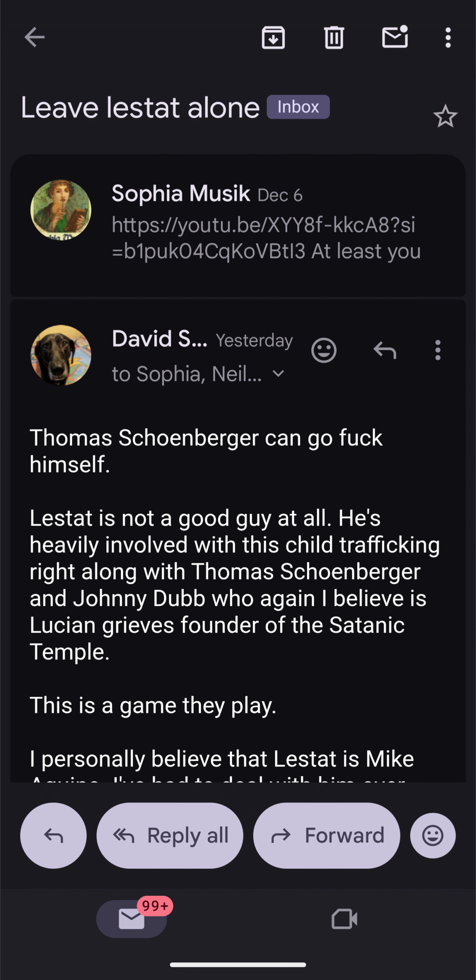Image resolution: width=476 pixels, height=980 pixels.
Task: Open the top overflow menu
Action: (x=448, y=38)
